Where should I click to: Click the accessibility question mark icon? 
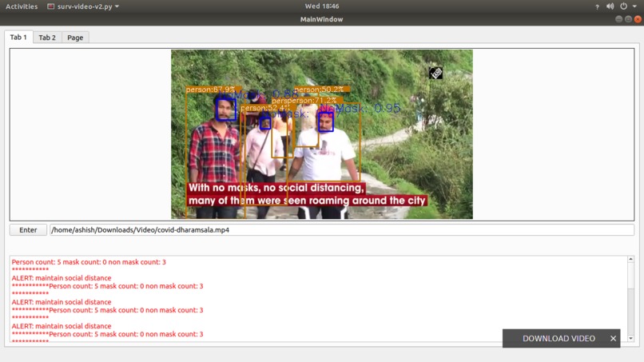tap(597, 6)
